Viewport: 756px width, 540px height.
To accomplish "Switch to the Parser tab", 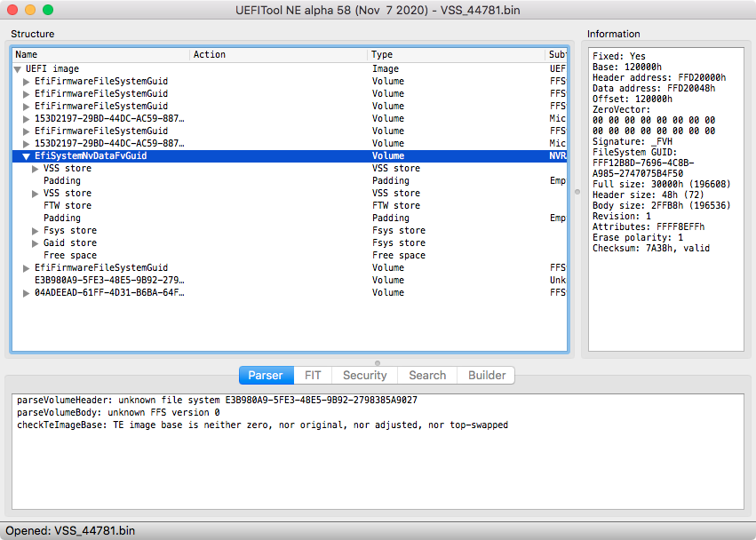I will coord(267,375).
